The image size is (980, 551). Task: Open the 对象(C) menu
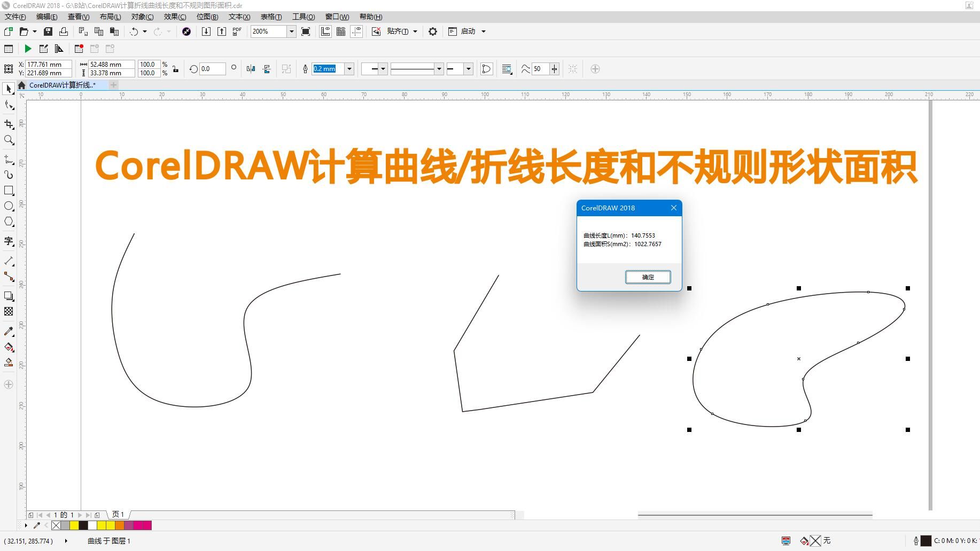click(142, 17)
